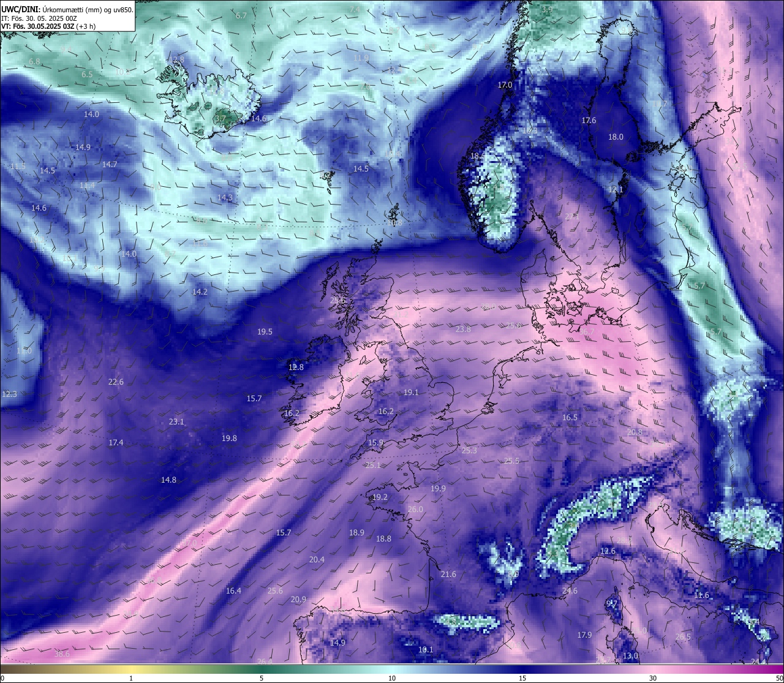784x683 pixels.
Task: Click the '50' label on the color scale
Action: point(778,678)
